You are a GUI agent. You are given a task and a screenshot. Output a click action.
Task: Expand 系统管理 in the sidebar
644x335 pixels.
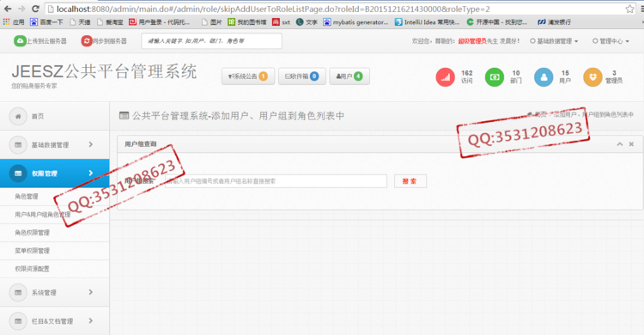(55, 292)
